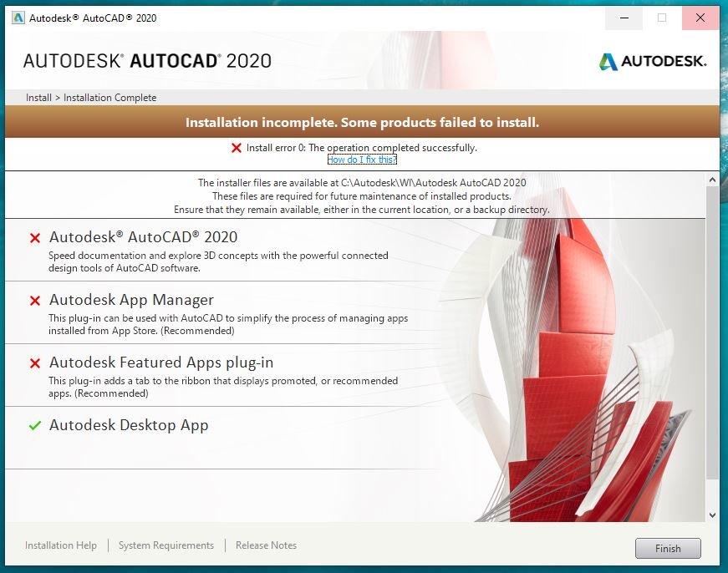Click the 'Install > Installation Complete' breadcrumb
Viewport: 728px width, 573px height.
point(91,98)
